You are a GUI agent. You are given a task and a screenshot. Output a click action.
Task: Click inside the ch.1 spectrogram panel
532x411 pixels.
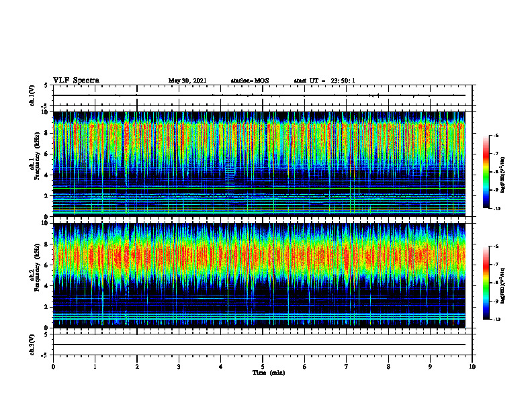[x=259, y=164]
